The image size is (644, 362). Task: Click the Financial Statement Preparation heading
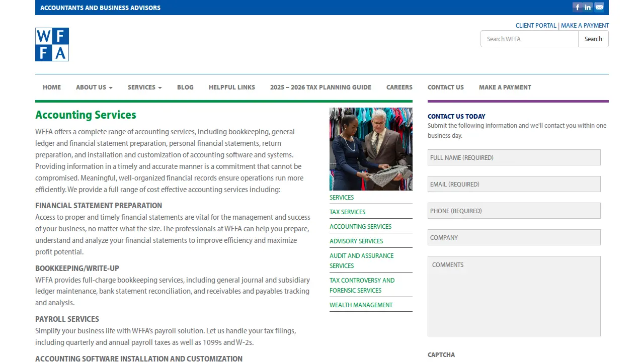pos(99,206)
